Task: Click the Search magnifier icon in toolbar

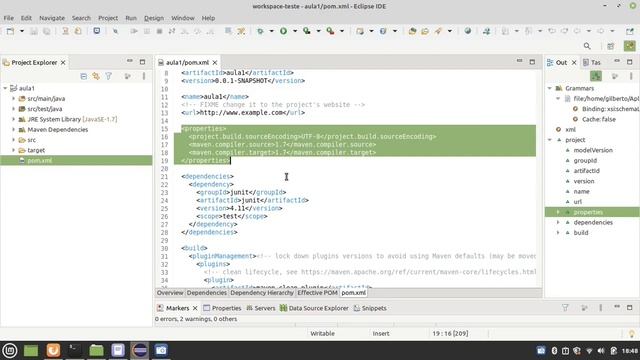Action: 587,46
